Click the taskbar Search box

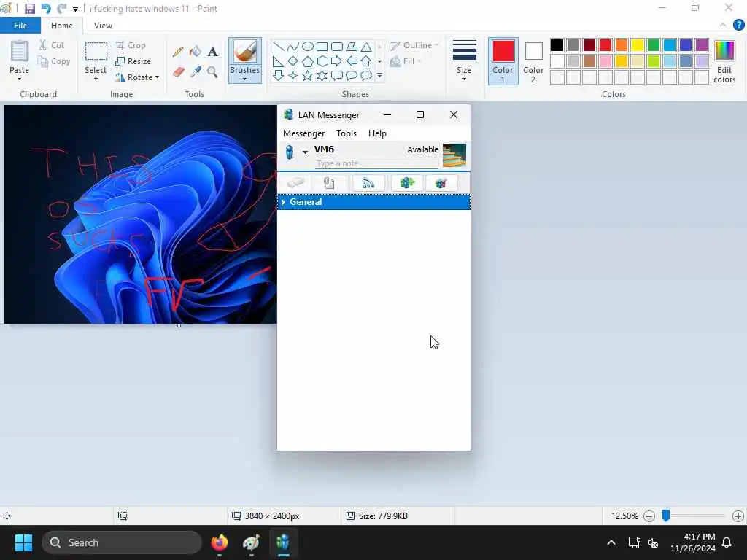pos(122,542)
